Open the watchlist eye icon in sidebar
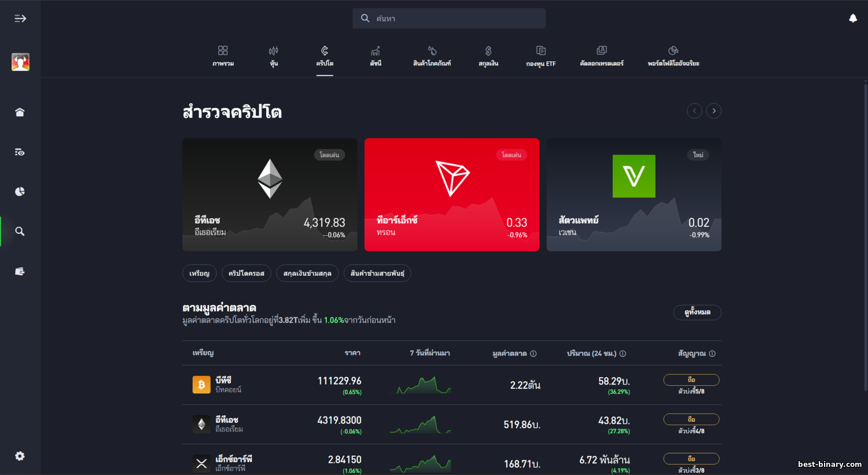This screenshot has width=868, height=475. point(20,152)
